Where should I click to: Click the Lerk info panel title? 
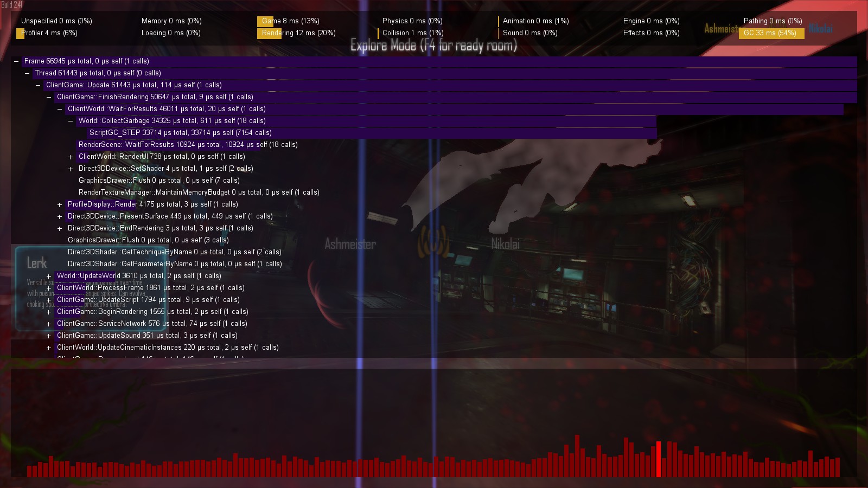click(x=37, y=264)
